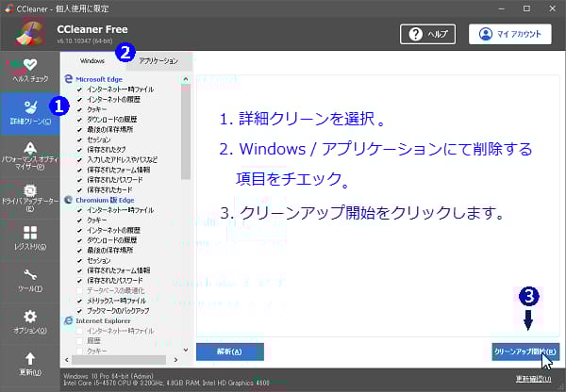566x392 pixels.
Task: Switch to the アプリケーション tab
Action: tap(158, 61)
